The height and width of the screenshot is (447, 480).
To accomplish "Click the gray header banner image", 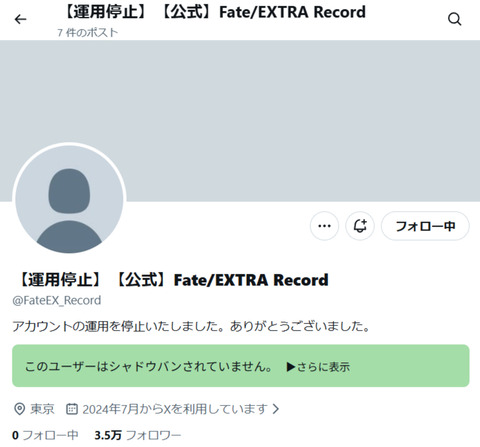I will [x=240, y=121].
